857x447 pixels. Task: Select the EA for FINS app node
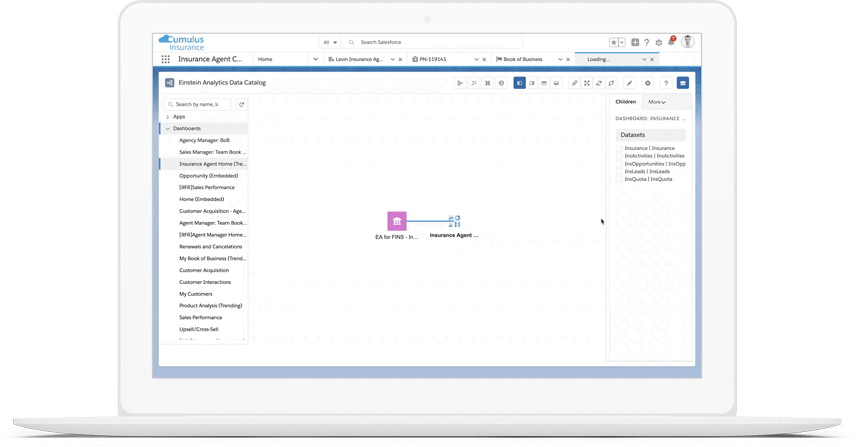[x=397, y=221]
